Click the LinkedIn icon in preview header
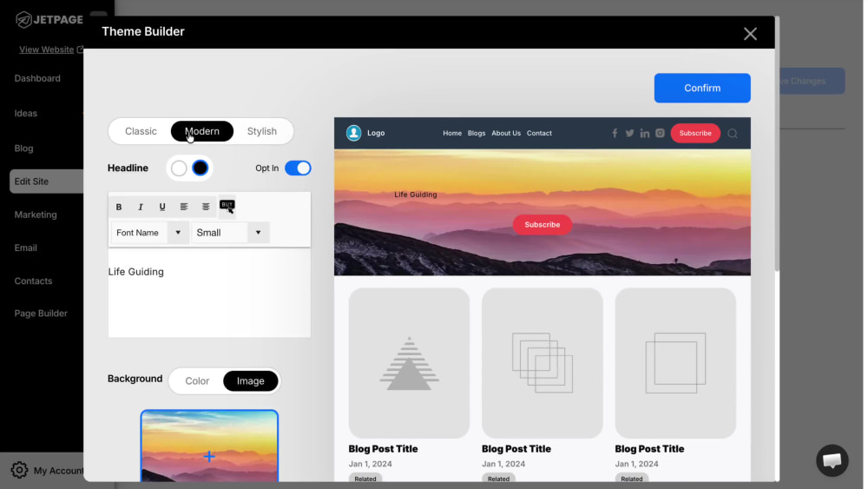868x489 pixels. tap(644, 133)
